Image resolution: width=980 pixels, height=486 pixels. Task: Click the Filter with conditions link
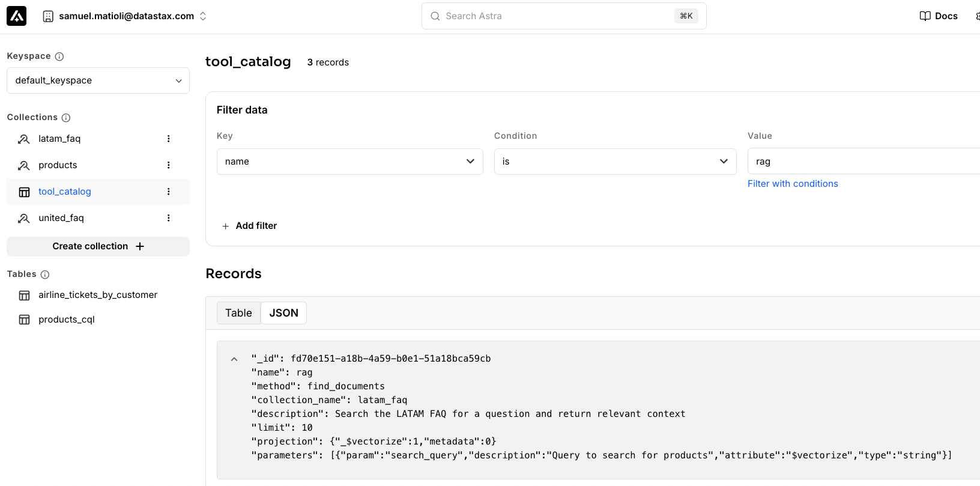793,184
